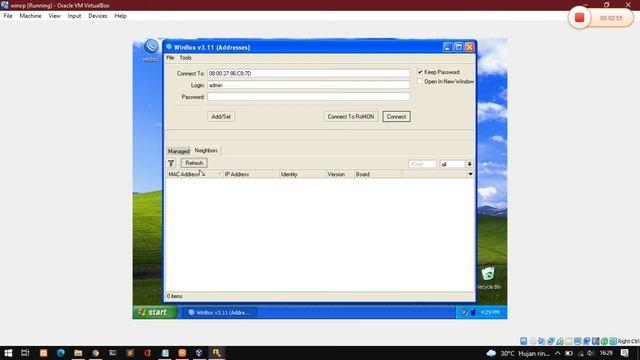Sort by Board column header
This screenshot has height=360, width=640.
click(378, 174)
